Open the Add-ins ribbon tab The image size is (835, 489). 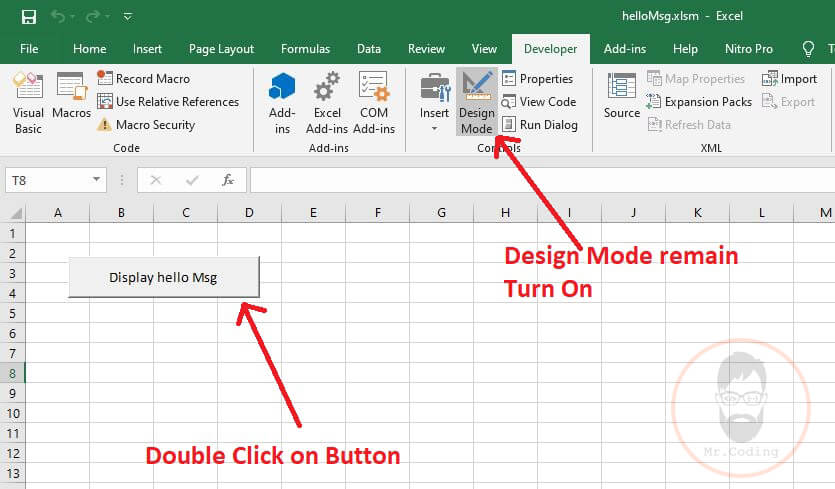(625, 49)
